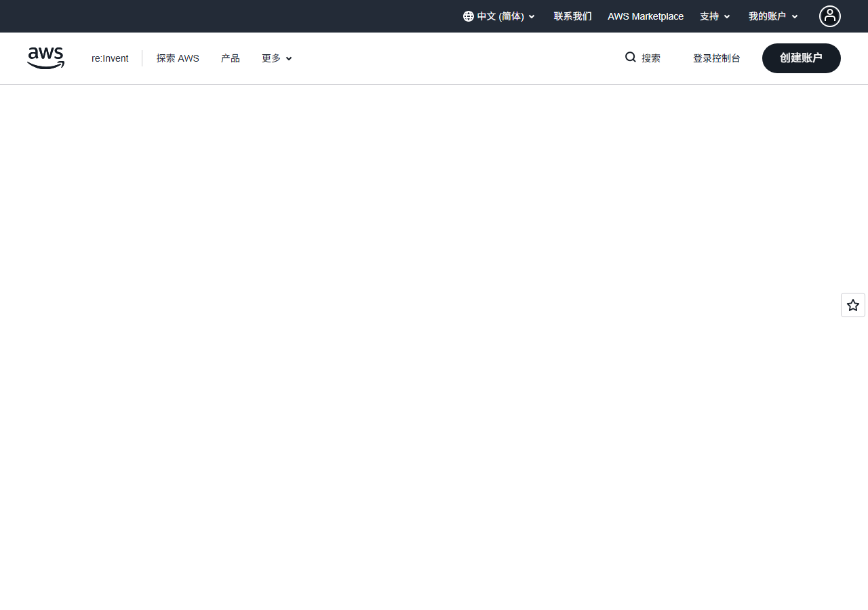Click the globe language icon

pos(469,16)
